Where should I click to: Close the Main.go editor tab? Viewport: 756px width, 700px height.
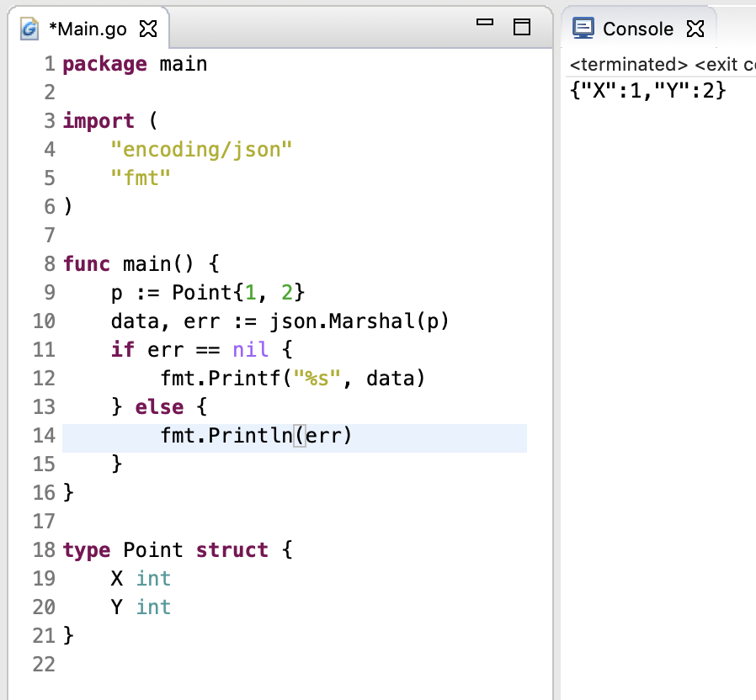[148, 29]
